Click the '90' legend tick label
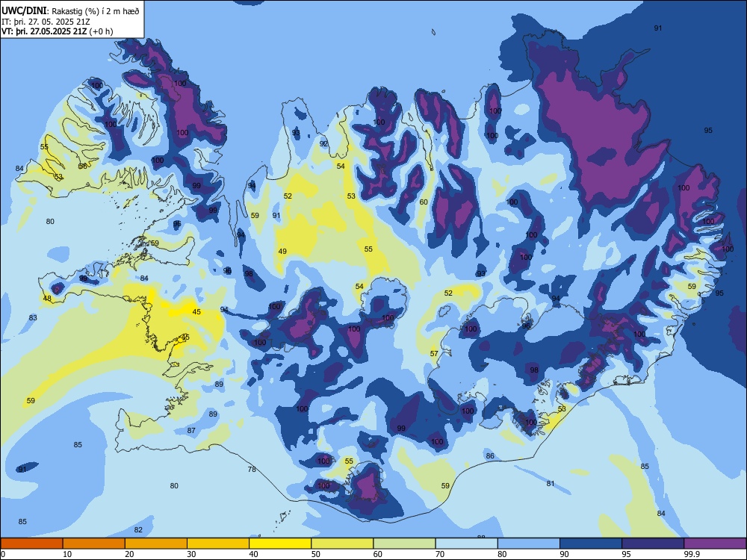Image resolution: width=747 pixels, height=560 pixels. (564, 554)
